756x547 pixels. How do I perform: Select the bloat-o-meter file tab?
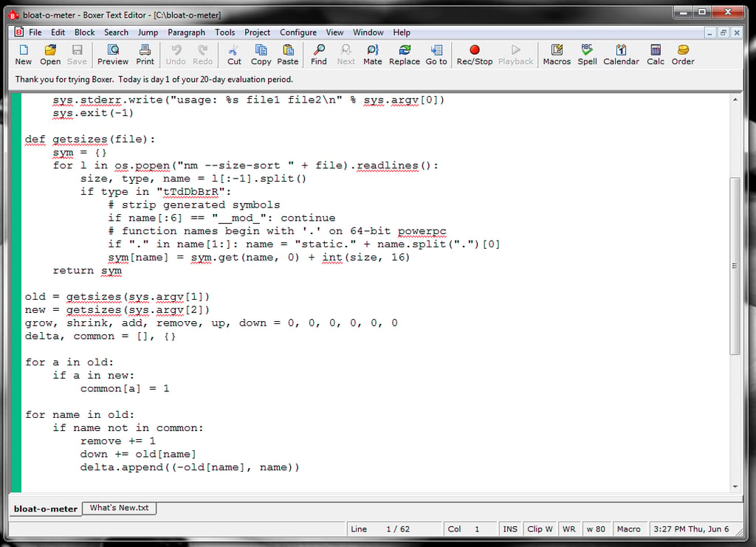pos(45,509)
